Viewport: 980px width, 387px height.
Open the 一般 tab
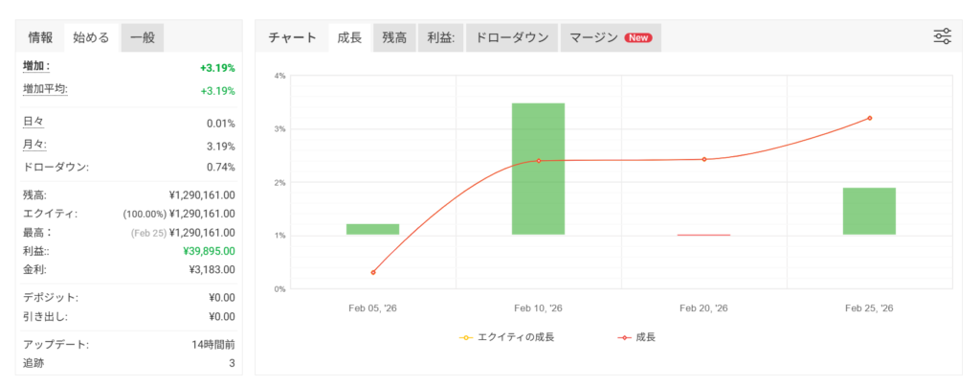click(143, 38)
